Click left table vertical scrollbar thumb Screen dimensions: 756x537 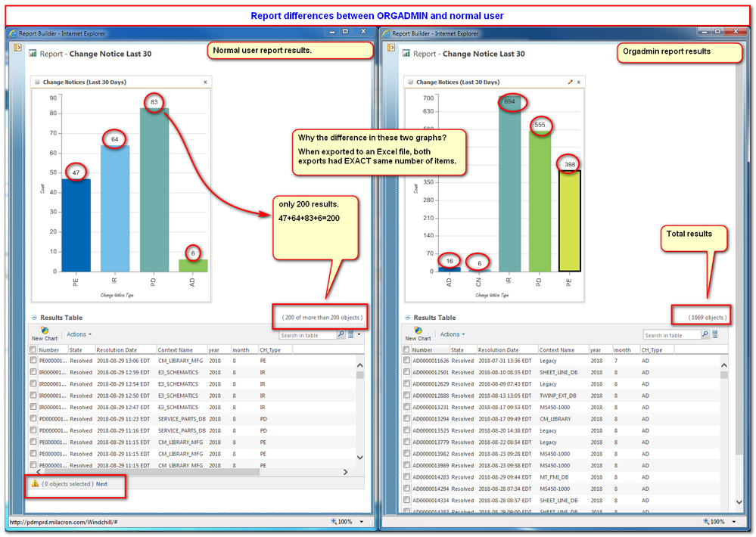359,375
